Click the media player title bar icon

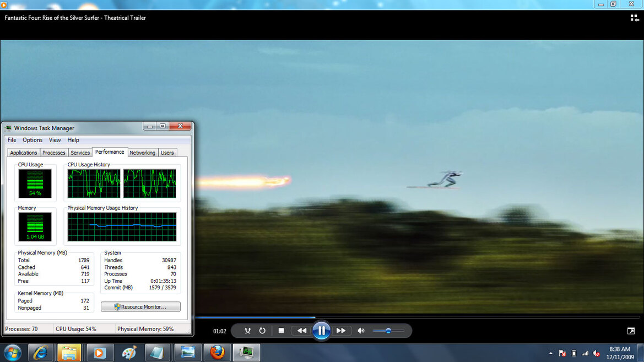click(x=4, y=4)
